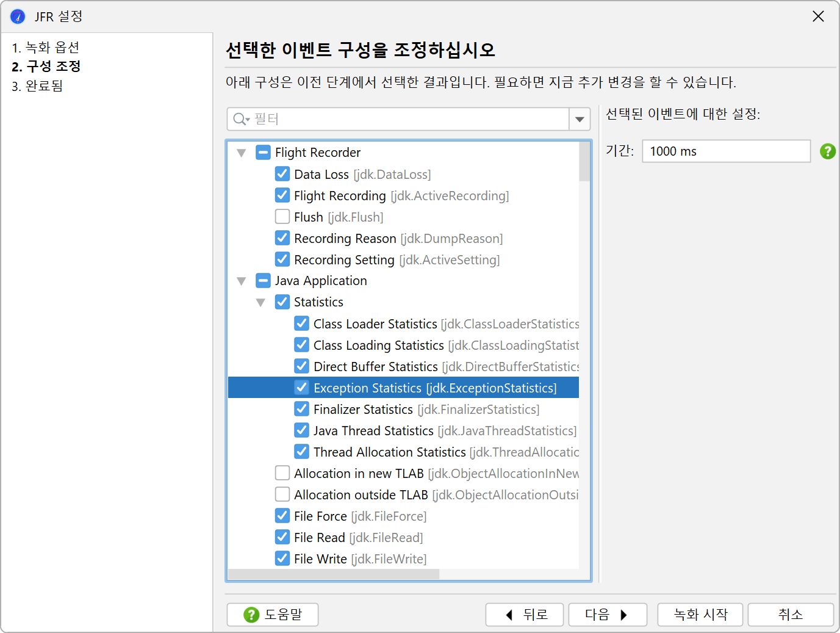Image resolution: width=840 pixels, height=633 pixels.
Task: Click the green help icon beside period field
Action: [828, 151]
